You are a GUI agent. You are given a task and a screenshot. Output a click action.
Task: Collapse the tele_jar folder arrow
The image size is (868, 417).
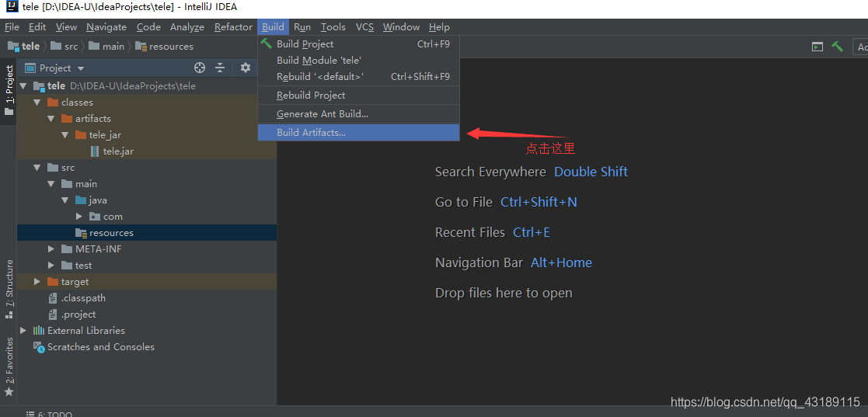64,135
